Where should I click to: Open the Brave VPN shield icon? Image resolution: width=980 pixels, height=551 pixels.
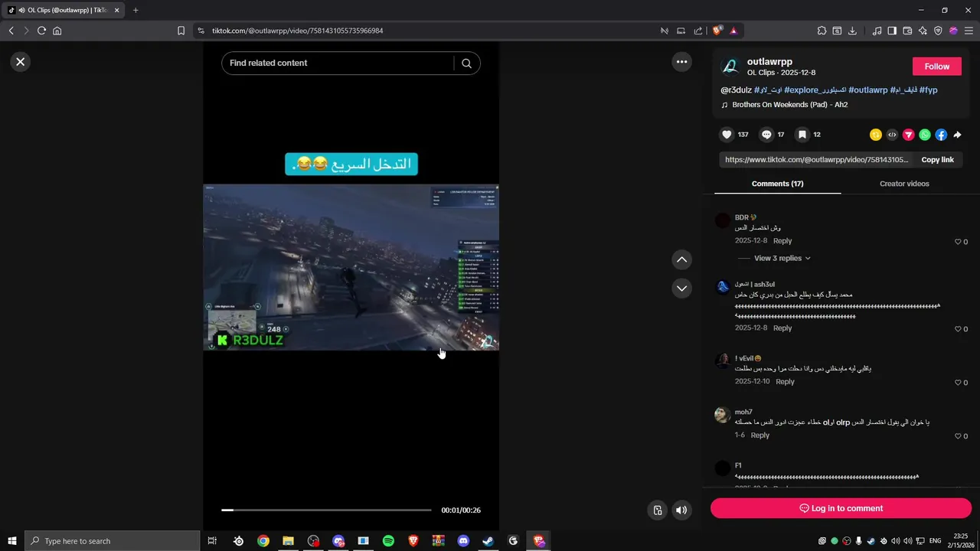[x=938, y=31]
